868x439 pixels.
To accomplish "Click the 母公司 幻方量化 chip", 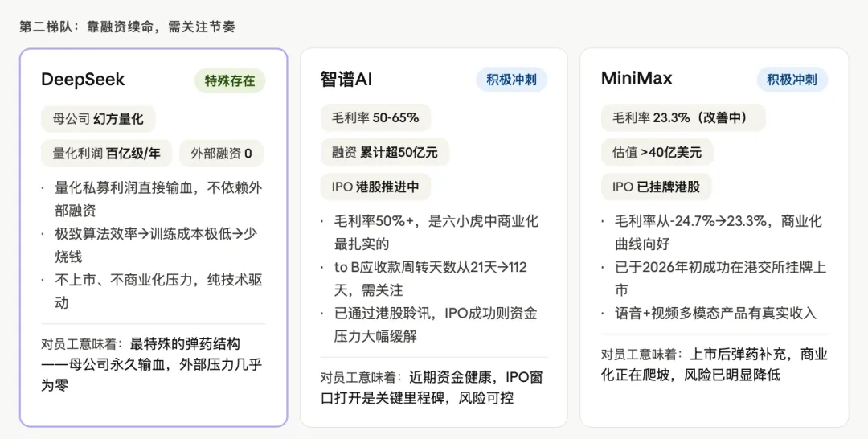I will (x=98, y=119).
